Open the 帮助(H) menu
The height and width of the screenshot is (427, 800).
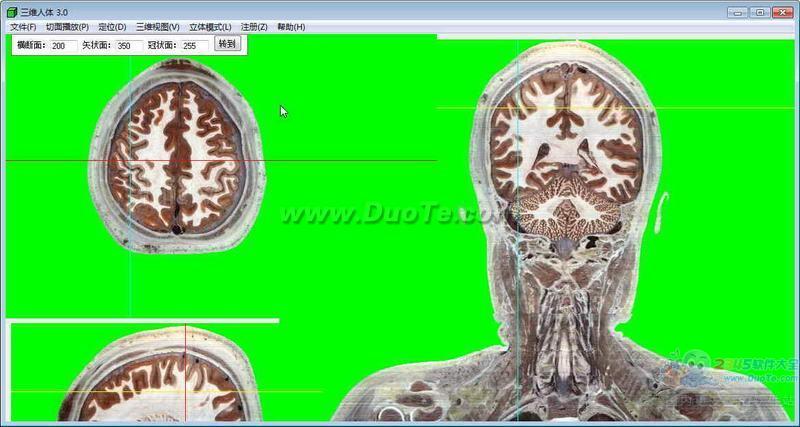click(x=291, y=27)
